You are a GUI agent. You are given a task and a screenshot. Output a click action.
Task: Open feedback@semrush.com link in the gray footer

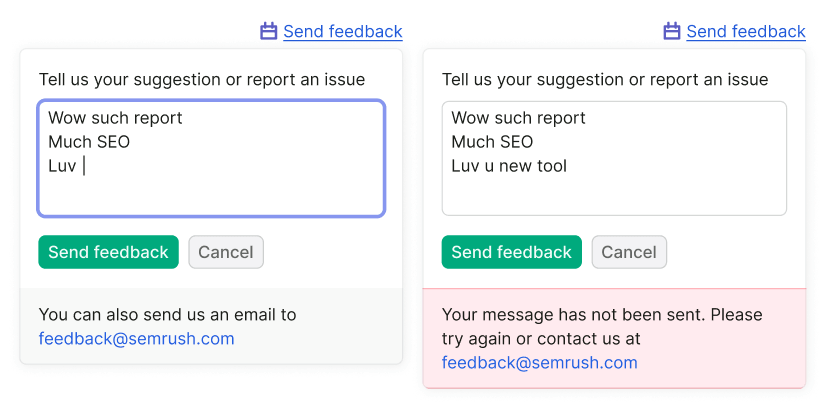136,339
